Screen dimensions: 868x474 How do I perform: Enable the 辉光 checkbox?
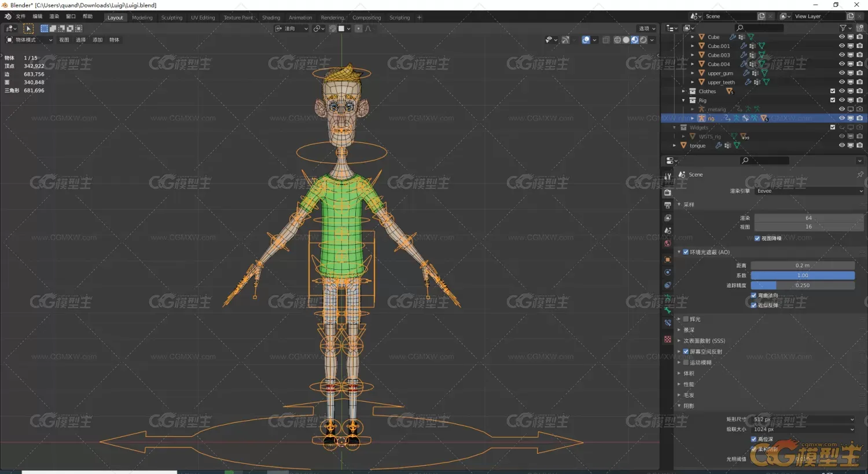tap(686, 319)
